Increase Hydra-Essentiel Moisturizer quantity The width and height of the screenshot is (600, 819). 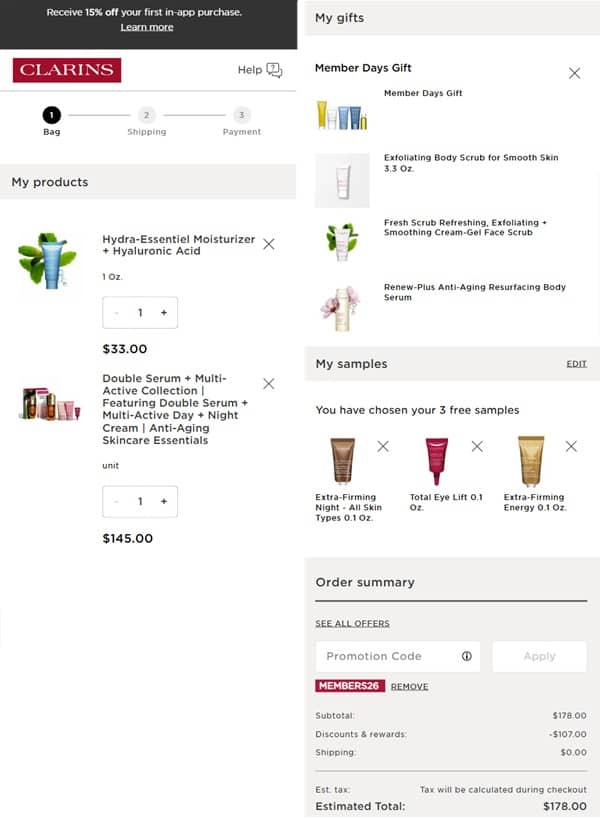[x=164, y=312]
